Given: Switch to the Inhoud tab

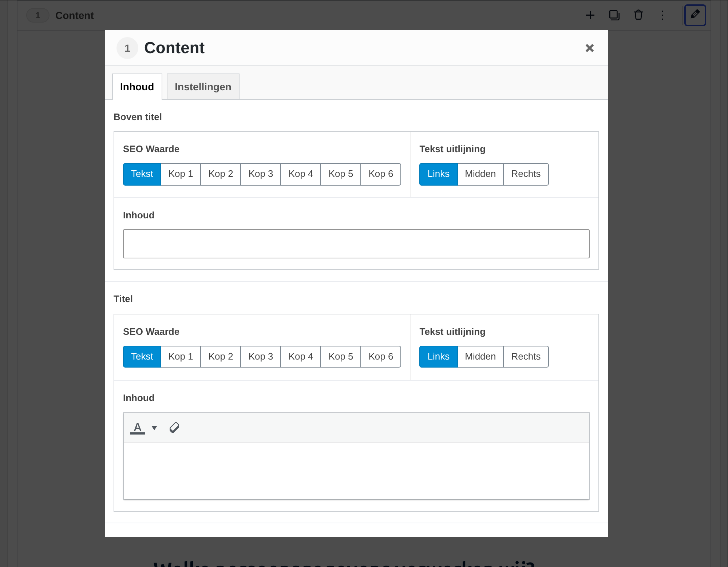Looking at the screenshot, I should pyautogui.click(x=137, y=87).
